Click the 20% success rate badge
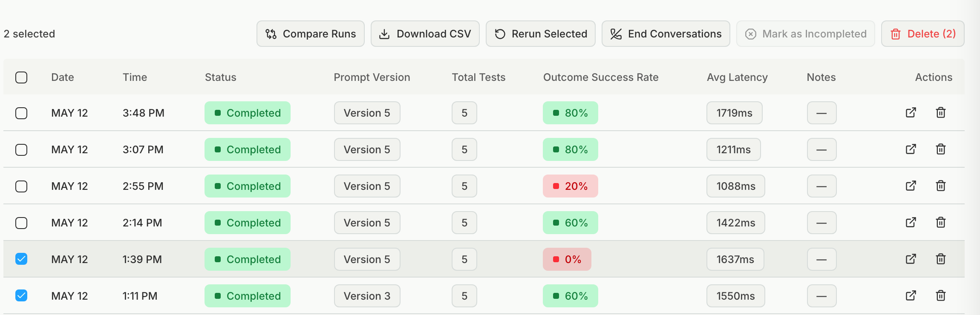 point(571,186)
